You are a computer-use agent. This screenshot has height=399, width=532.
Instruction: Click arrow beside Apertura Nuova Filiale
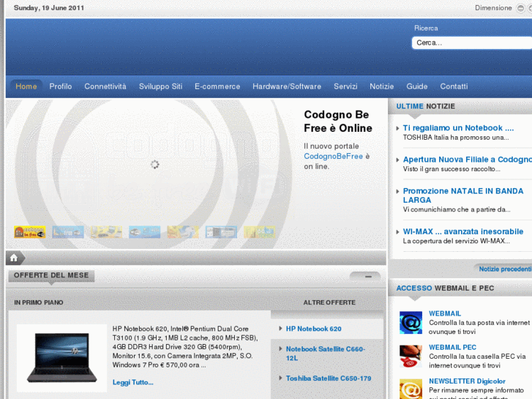tap(397, 160)
